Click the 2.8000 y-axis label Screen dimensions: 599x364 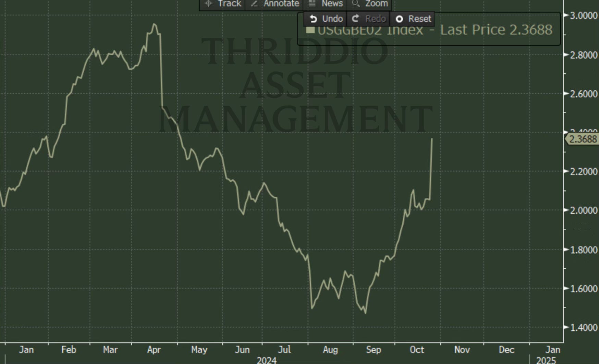coord(584,55)
